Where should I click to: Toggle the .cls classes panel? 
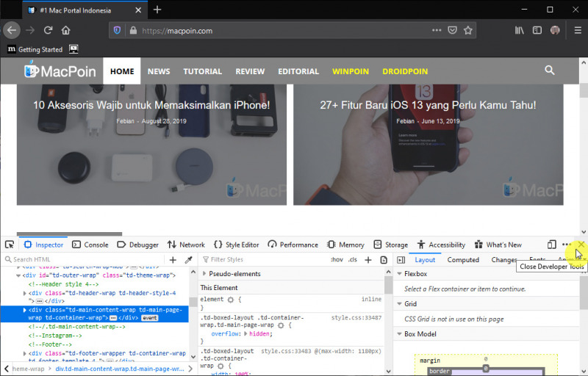[352, 259]
